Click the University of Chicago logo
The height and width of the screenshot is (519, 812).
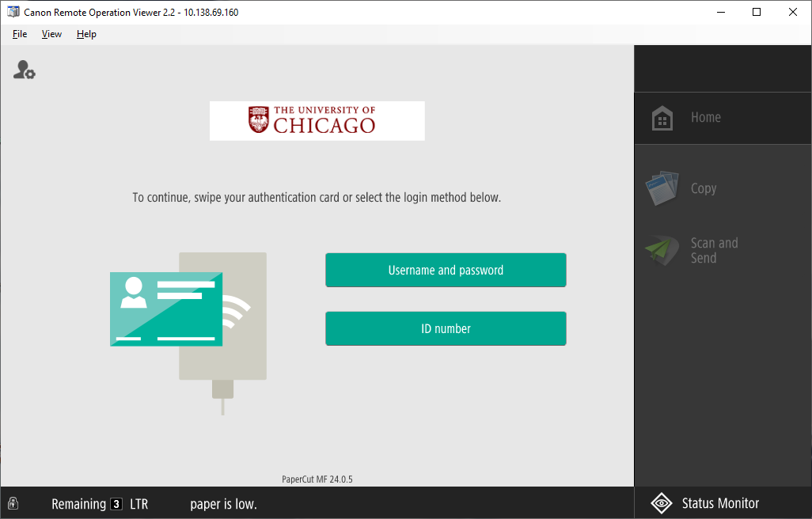click(317, 120)
